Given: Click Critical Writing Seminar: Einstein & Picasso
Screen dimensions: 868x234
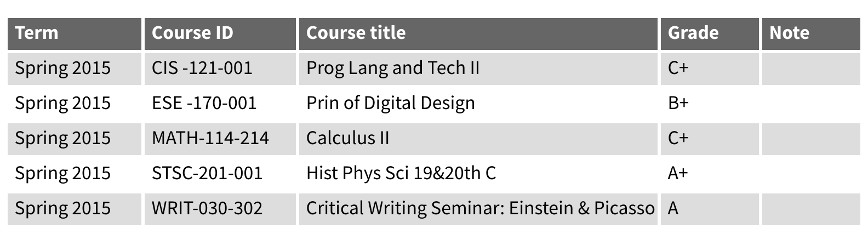Looking at the screenshot, I should point(480,208).
